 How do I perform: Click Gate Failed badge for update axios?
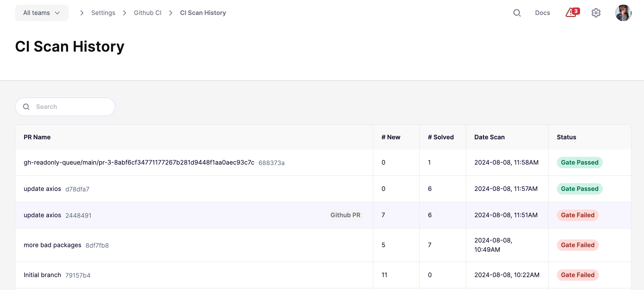click(577, 215)
